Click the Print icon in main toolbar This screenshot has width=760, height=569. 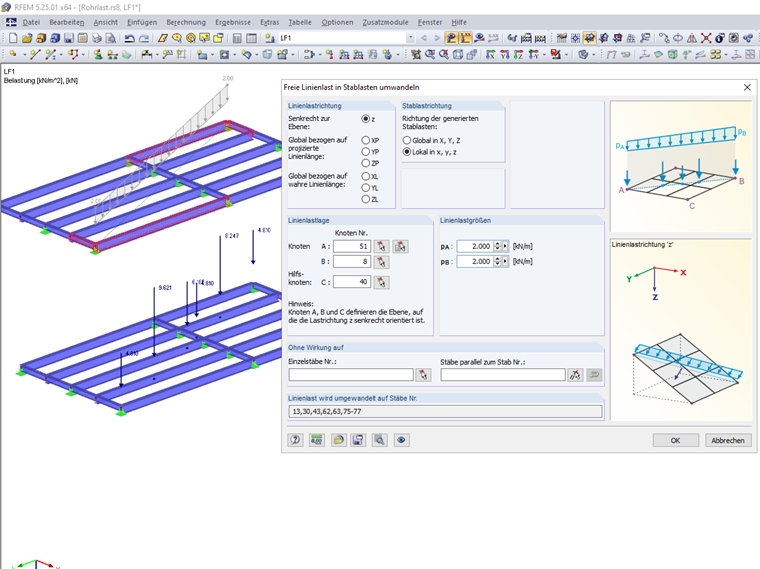coord(97,38)
